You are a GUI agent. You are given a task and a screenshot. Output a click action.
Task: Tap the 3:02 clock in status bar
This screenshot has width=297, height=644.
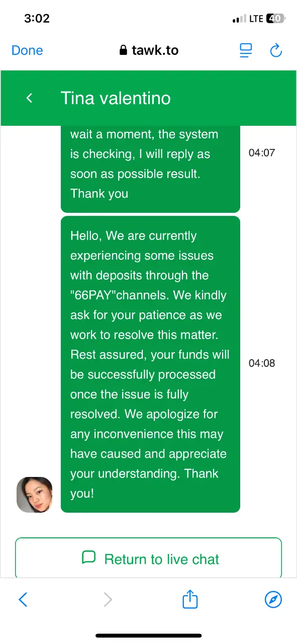tap(37, 19)
